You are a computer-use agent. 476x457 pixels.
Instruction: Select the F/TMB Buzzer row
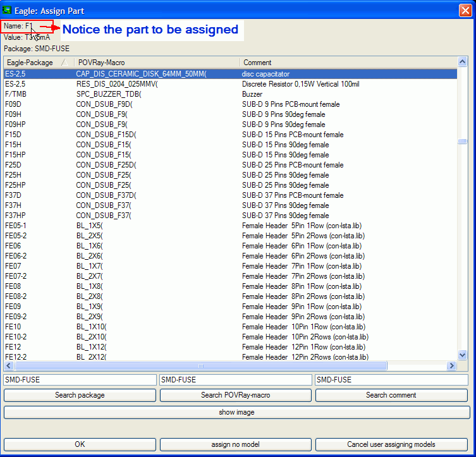point(230,94)
